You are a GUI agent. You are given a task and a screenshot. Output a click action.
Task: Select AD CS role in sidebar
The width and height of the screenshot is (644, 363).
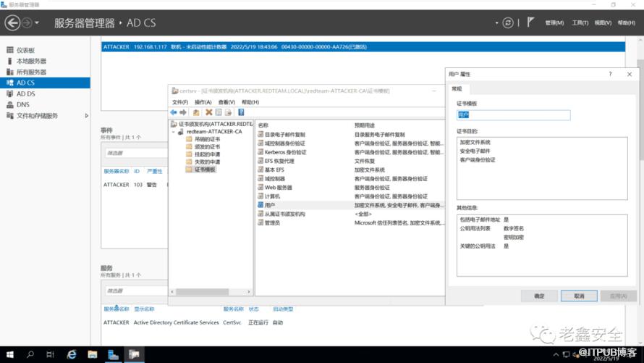[x=45, y=83]
